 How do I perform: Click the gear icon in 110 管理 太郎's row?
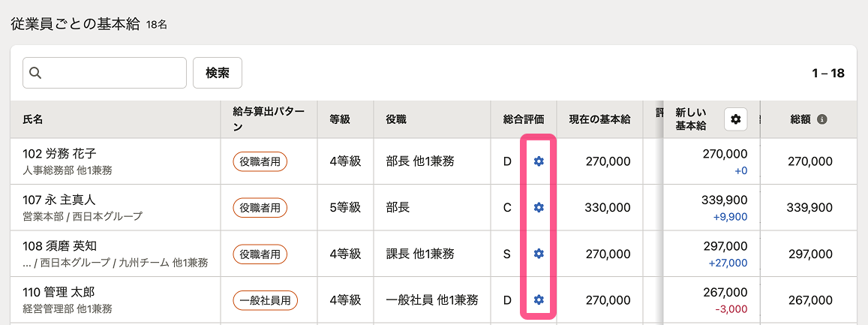[x=539, y=300]
